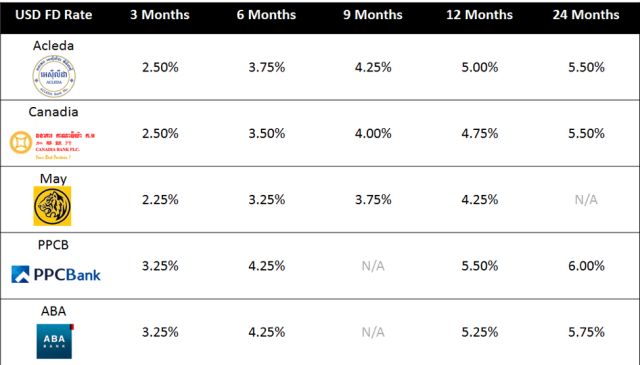The width and height of the screenshot is (640, 365).
Task: Click the ABA blue square logo
Action: pyautogui.click(x=55, y=341)
